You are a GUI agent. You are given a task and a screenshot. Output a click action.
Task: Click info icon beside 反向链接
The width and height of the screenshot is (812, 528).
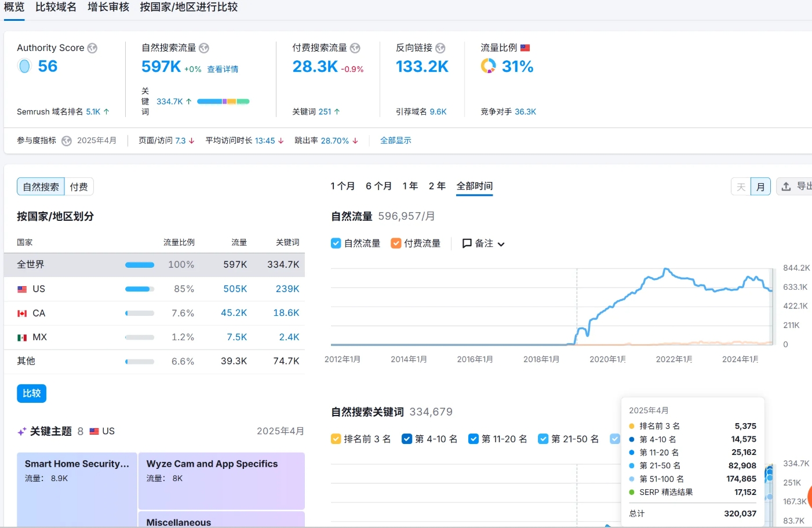tap(440, 48)
